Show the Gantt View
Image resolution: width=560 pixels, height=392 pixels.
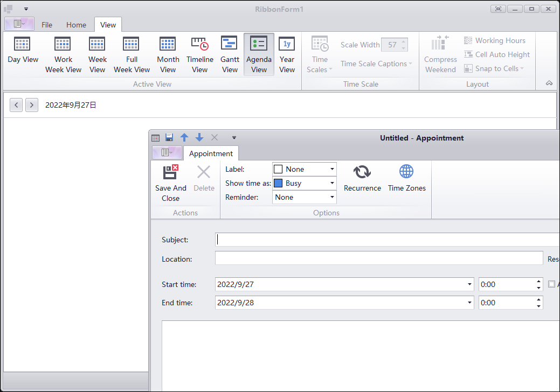[230, 54]
